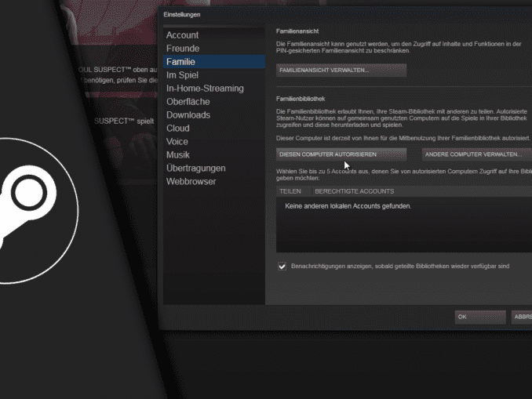Open Andere Computer verwalten
Image resolution: width=532 pixels, height=399 pixels.
click(x=477, y=154)
